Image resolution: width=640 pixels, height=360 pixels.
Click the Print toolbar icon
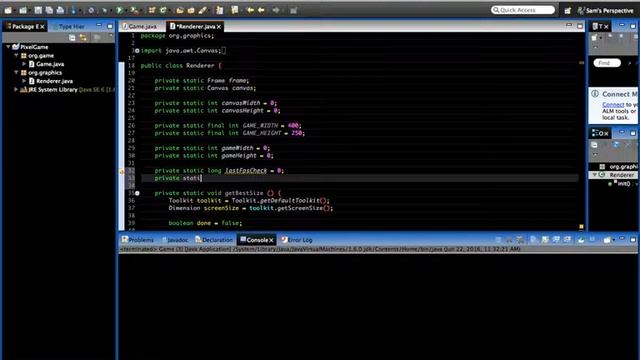[x=60, y=10]
